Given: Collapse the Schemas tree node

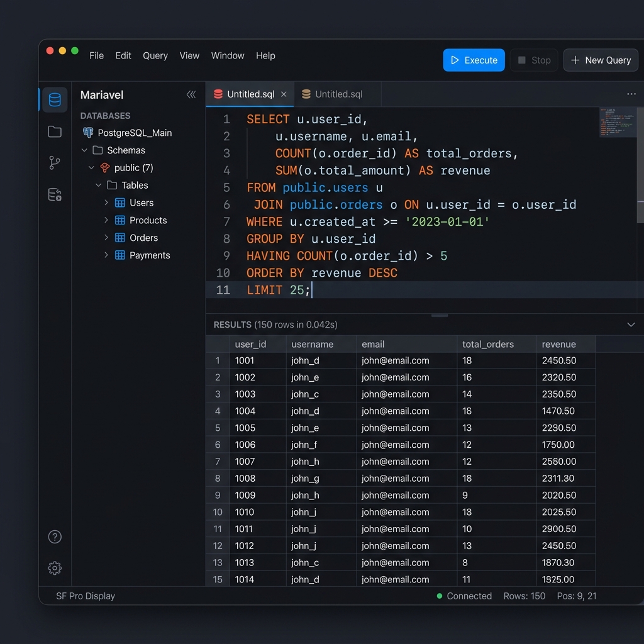Looking at the screenshot, I should [84, 150].
